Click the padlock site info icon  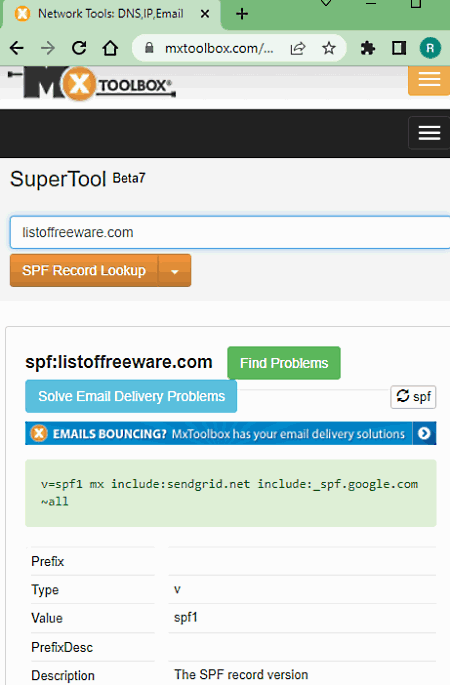(149, 48)
